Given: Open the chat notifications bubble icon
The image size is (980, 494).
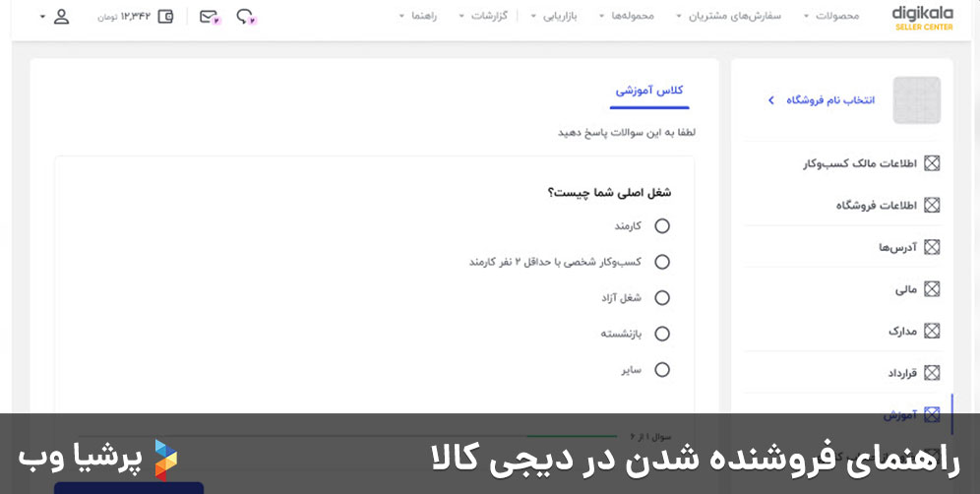Looking at the screenshot, I should 246,17.
